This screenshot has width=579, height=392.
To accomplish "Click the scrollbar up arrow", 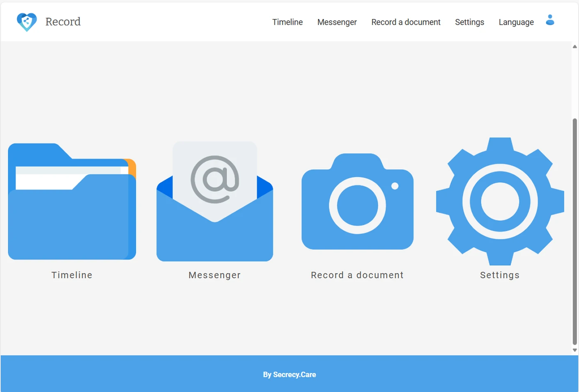I will 575,46.
